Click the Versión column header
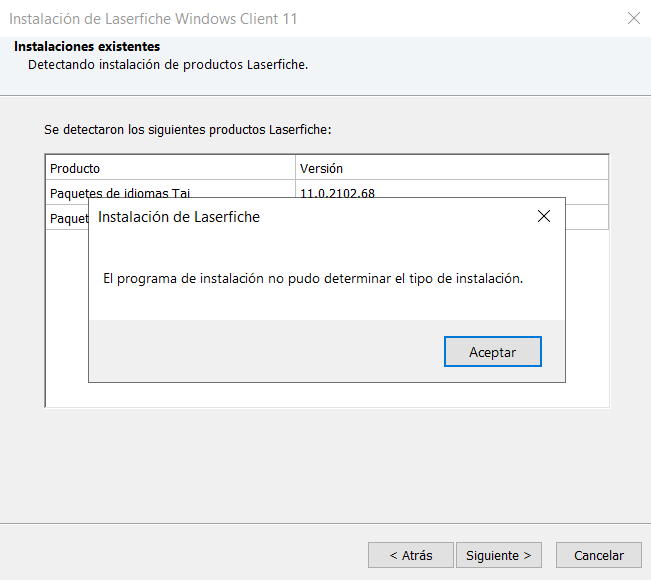The image size is (651, 580). click(450, 168)
